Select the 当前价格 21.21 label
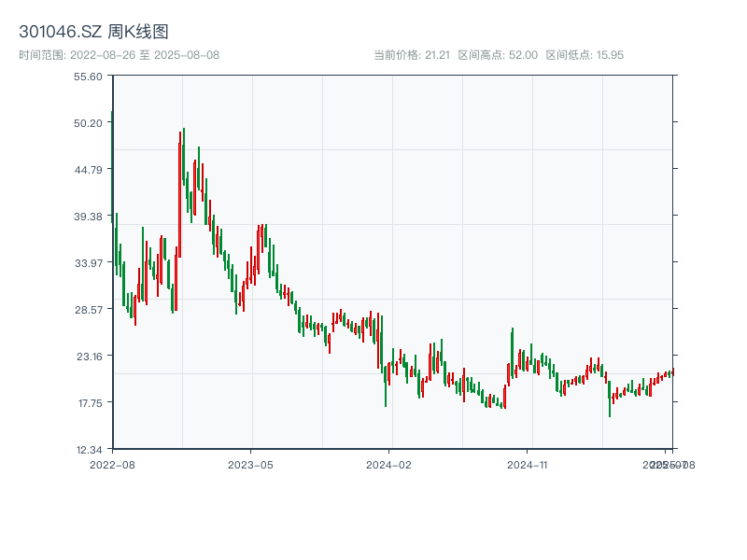The image size is (747, 560). tap(412, 55)
